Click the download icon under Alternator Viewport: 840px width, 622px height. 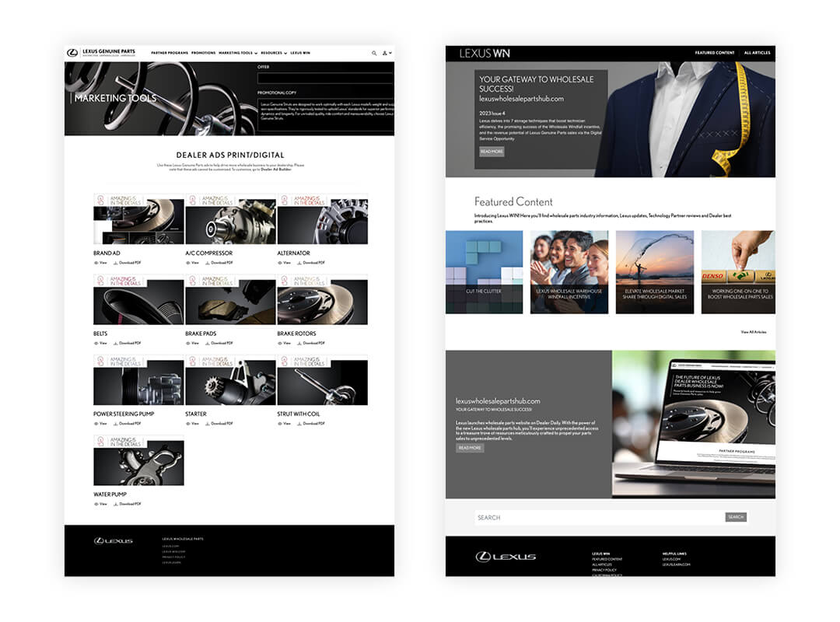pos(299,263)
